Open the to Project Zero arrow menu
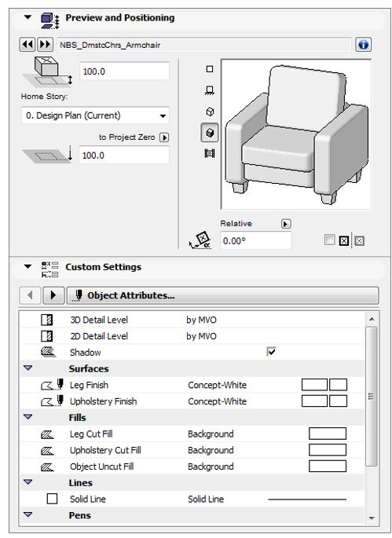Viewport: 392px width, 538px height. (x=164, y=137)
